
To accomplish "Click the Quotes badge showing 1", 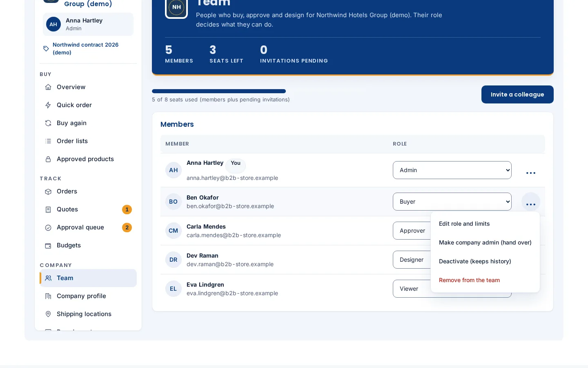I will (127, 209).
